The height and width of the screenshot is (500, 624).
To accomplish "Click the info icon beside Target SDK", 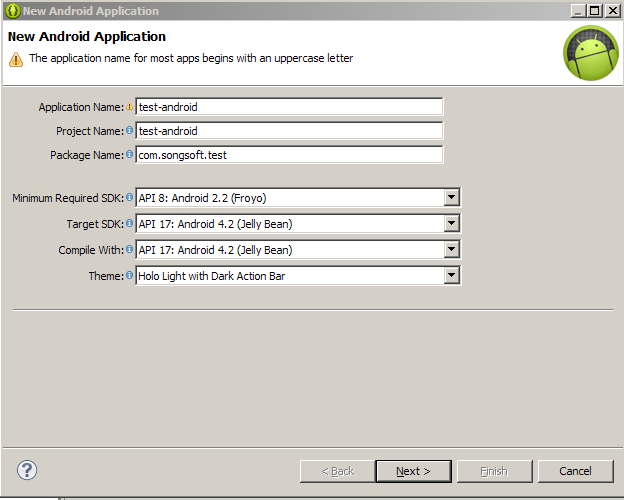I will (x=129, y=223).
